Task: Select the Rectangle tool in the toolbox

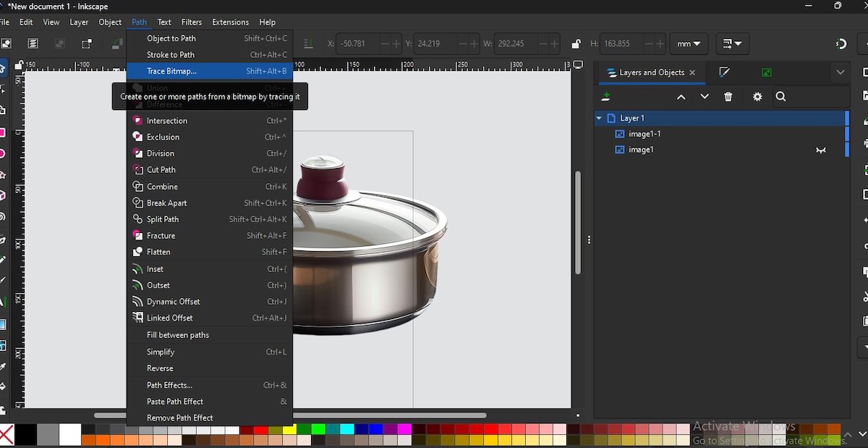Action: click(x=3, y=132)
